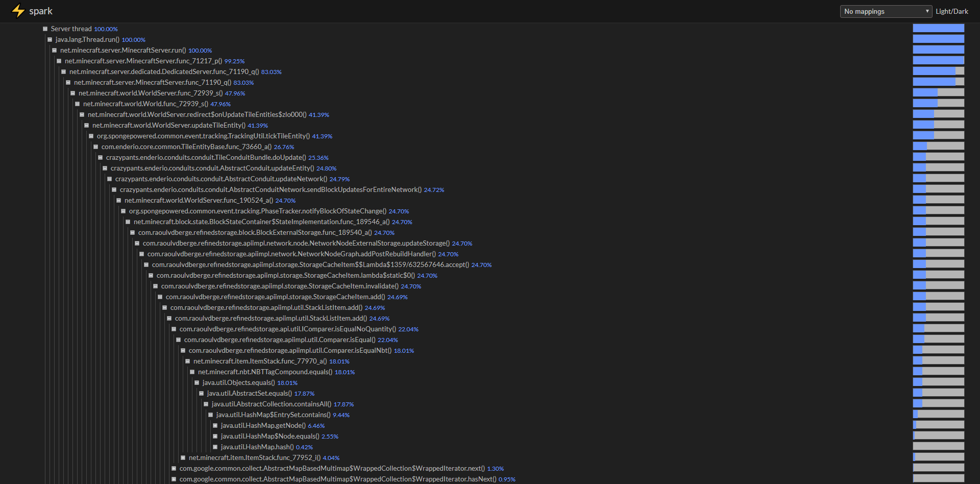Collapse the java.lang.Thread.run() frame
Viewport: 980px width, 484px height.
click(49, 39)
